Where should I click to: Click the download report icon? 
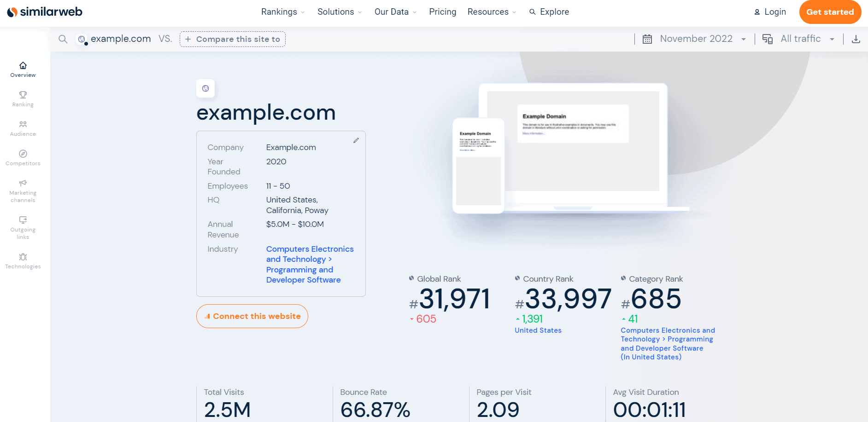(x=856, y=39)
